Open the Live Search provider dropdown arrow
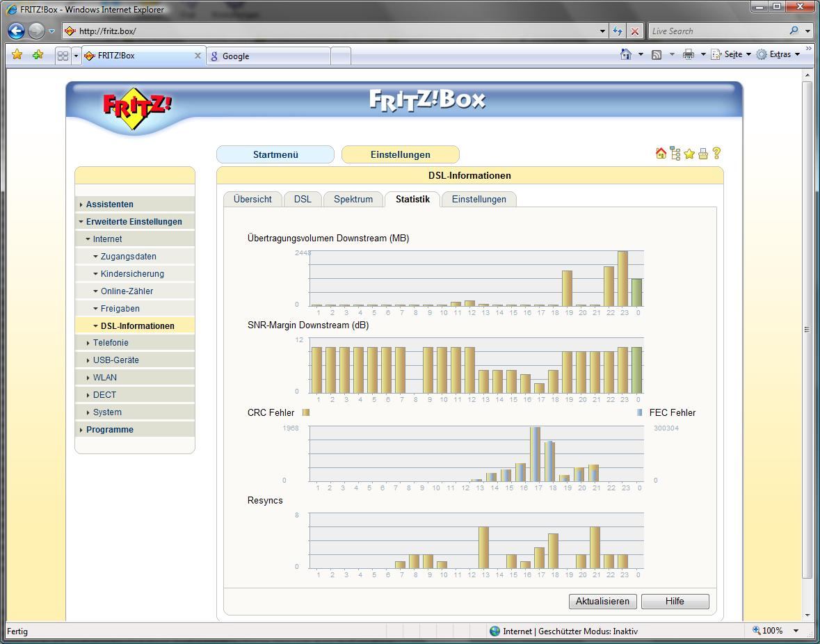Screen dimensions: 820x644 tap(808, 31)
